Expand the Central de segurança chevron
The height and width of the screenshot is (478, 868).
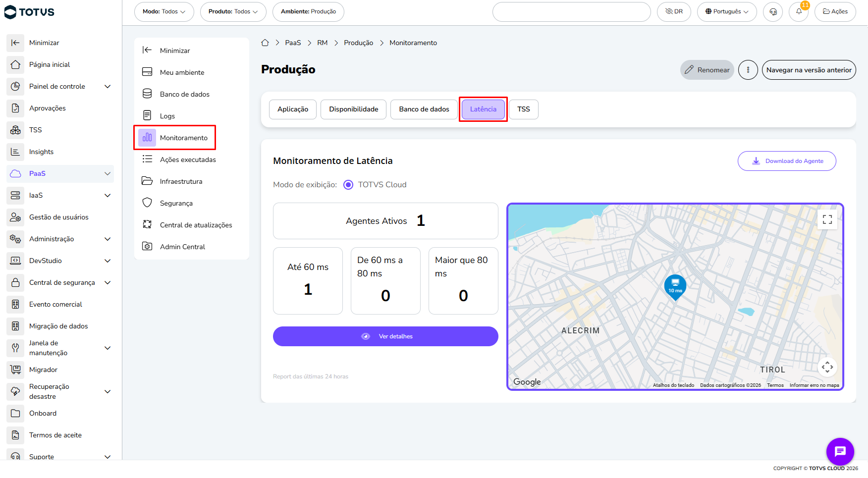108,282
